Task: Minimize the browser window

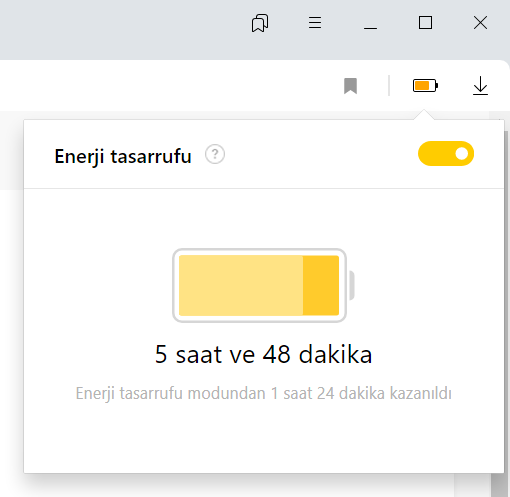Action: coord(370,23)
